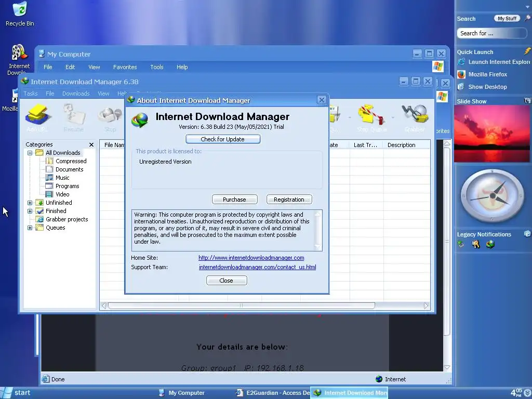532x399 pixels.
Task: Click the keys icon in Legacy Notifications
Action: pos(476,244)
